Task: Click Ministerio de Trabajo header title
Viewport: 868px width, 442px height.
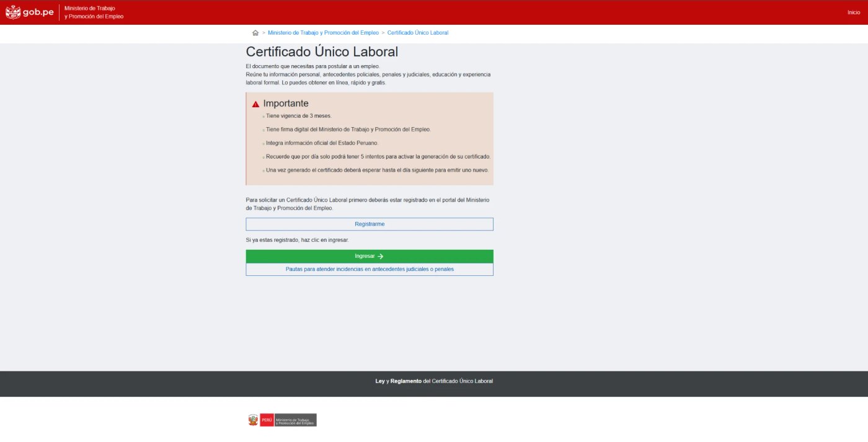Action: click(94, 12)
